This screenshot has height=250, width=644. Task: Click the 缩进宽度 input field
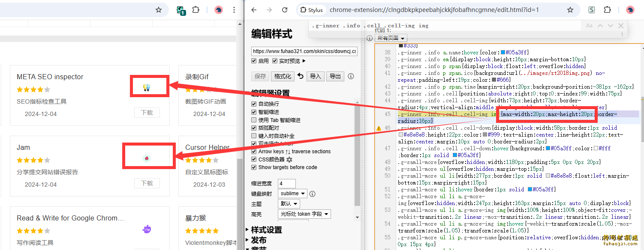[287, 184]
